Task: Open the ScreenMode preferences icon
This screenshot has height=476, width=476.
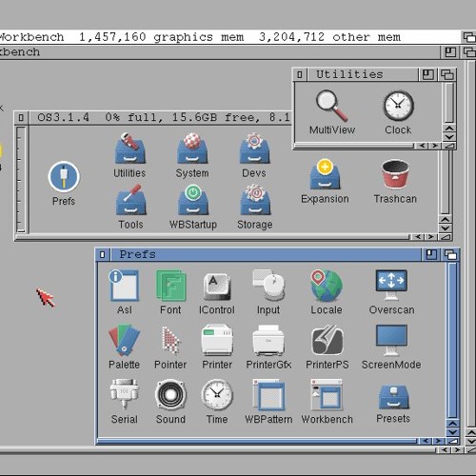Action: pos(391,340)
